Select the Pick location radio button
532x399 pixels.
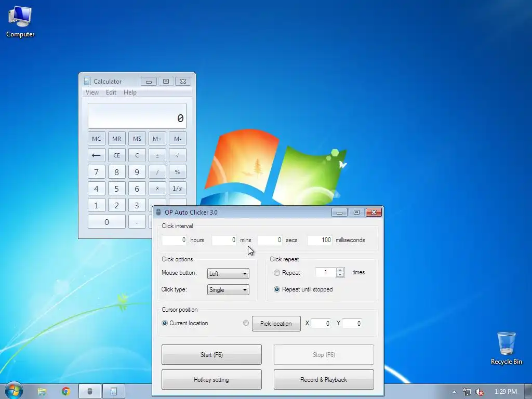246,323
